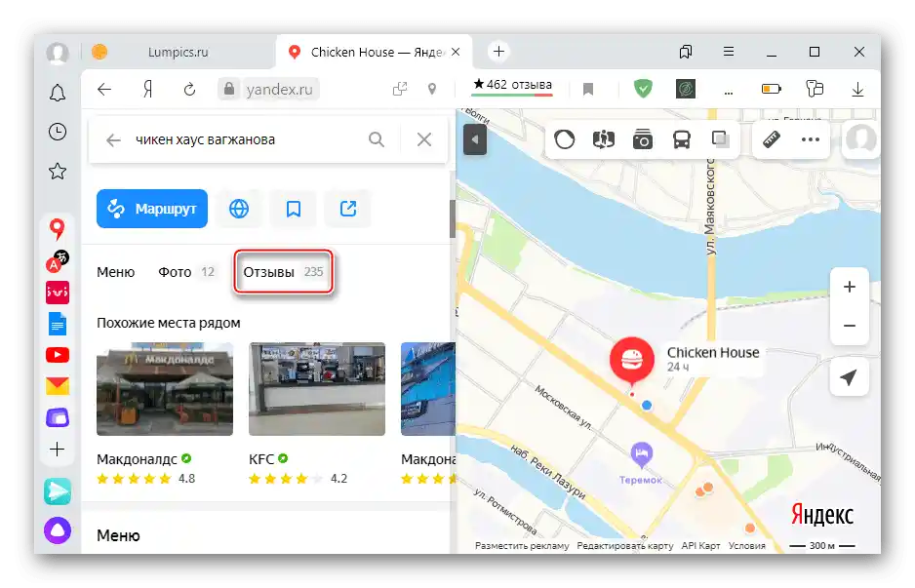Close the Chicken House tab

point(456,52)
